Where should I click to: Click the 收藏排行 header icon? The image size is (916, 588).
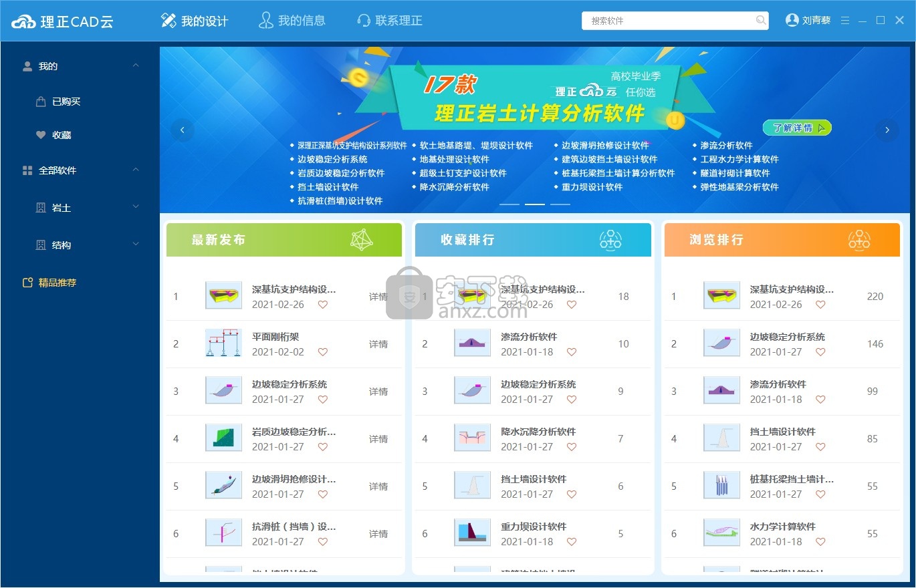[610, 240]
